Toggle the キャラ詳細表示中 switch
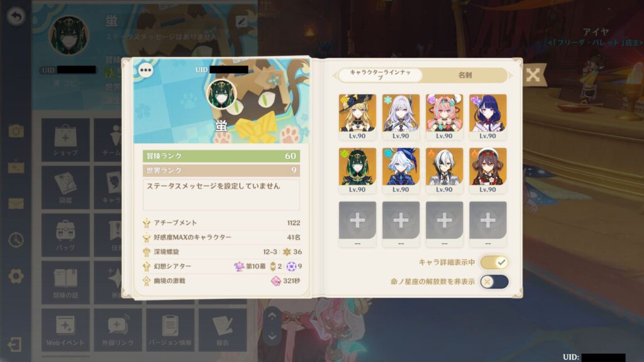Viewport: 644px width, 362px height. pos(494,262)
